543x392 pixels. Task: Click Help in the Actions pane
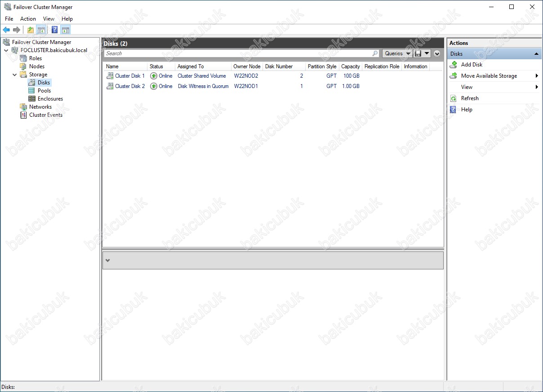(467, 110)
